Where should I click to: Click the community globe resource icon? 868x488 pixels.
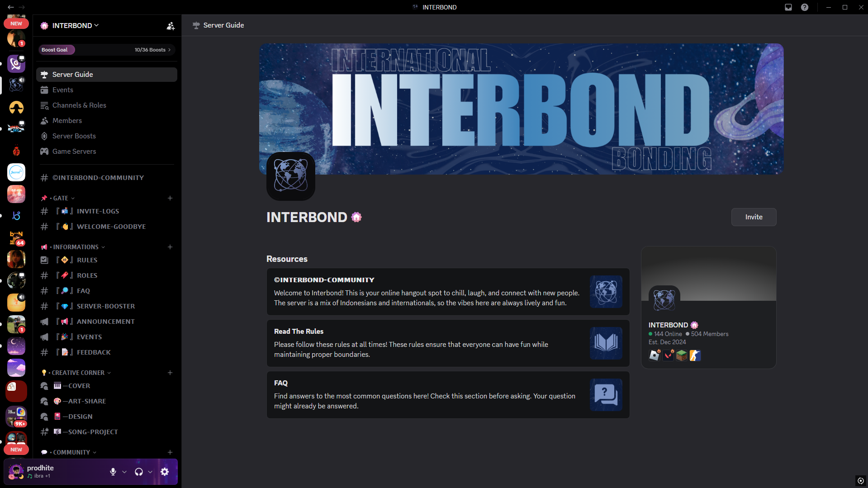(x=606, y=292)
